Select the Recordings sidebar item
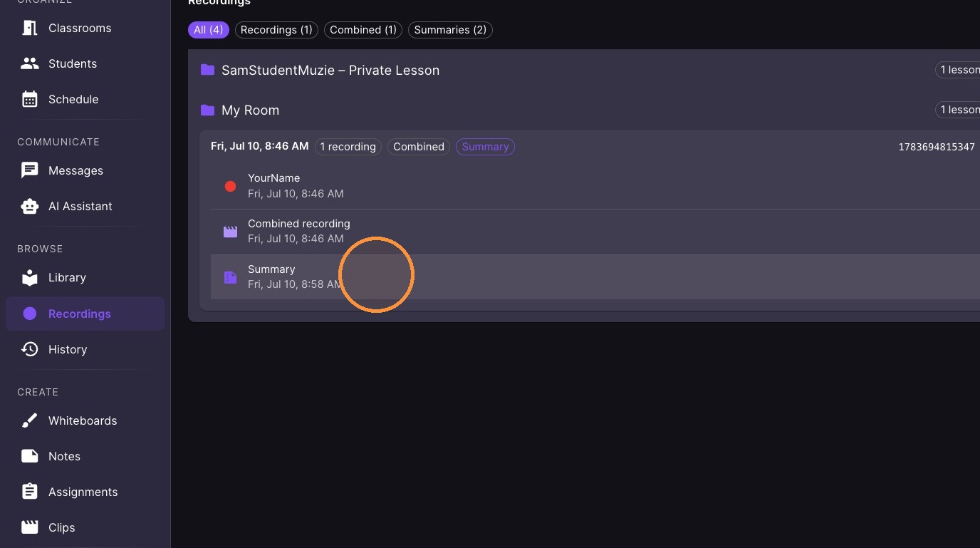The width and height of the screenshot is (980, 548). coord(85,314)
